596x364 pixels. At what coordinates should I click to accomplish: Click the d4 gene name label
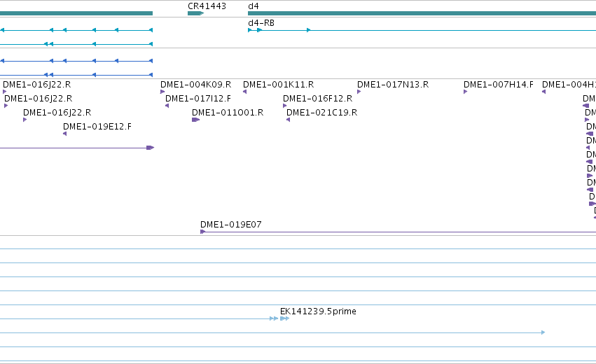[x=253, y=6]
